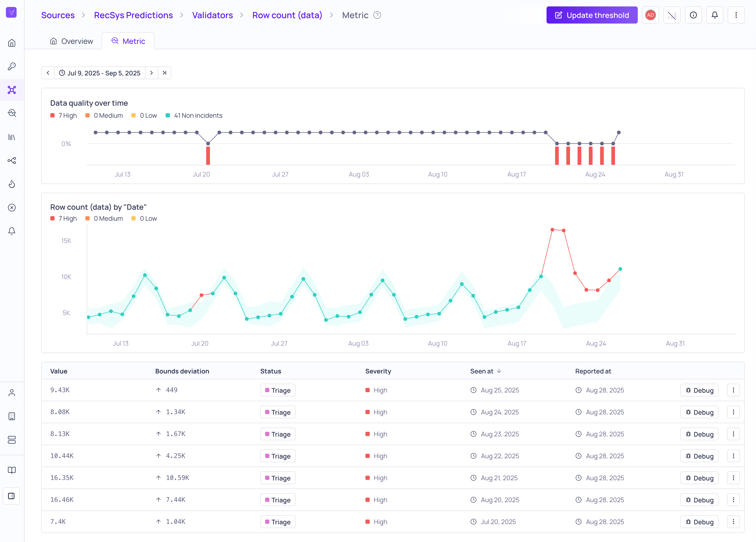Open the date range picker Jul 9 - Sep 5
The image size is (756, 542).
[x=100, y=73]
